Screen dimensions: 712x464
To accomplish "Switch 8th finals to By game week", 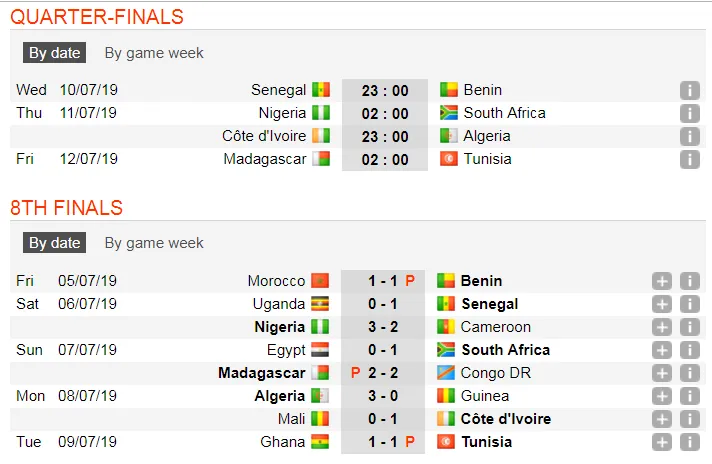I will pyautogui.click(x=154, y=243).
